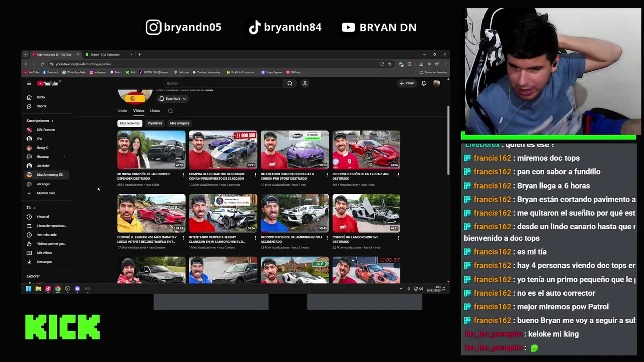Open options menu for Bugatti Chiron video

pyautogui.click(x=327, y=175)
